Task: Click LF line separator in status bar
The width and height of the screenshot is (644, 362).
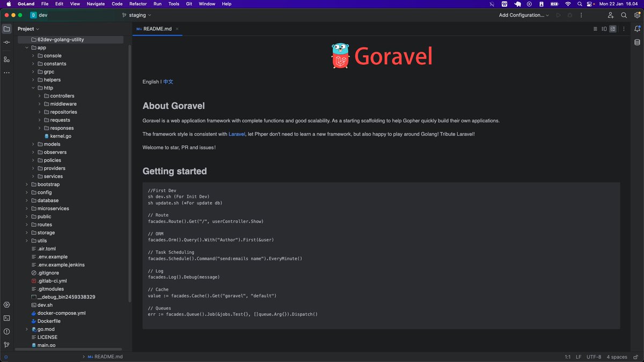Action: [x=579, y=357]
